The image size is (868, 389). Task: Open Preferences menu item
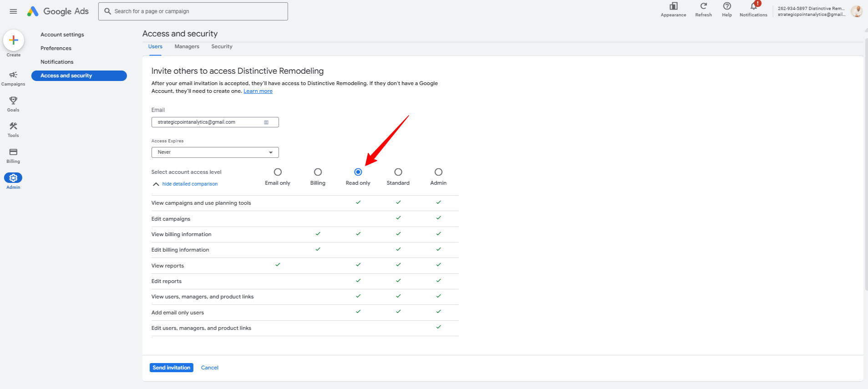point(56,48)
